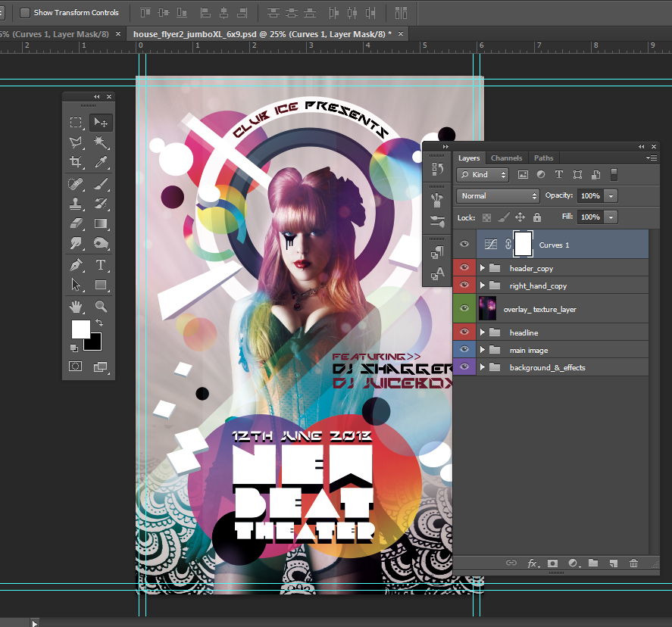Enable Show Transform Controls checkbox
Viewport: 672px width, 627px height.
tap(25, 13)
